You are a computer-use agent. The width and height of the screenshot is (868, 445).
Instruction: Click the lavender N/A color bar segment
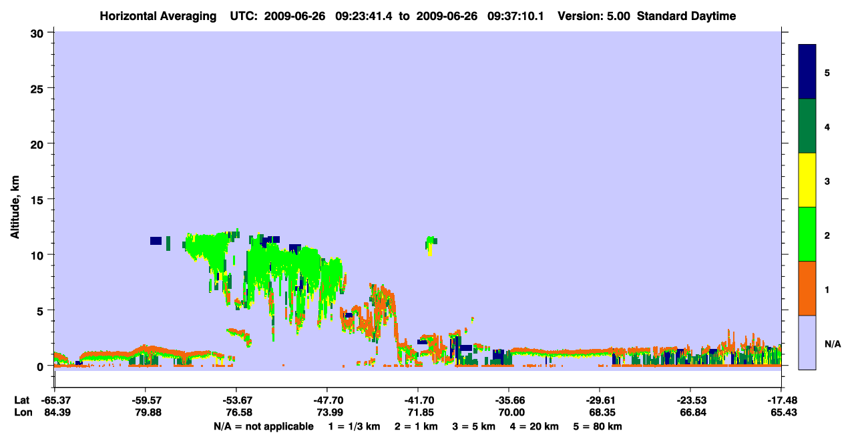click(807, 342)
